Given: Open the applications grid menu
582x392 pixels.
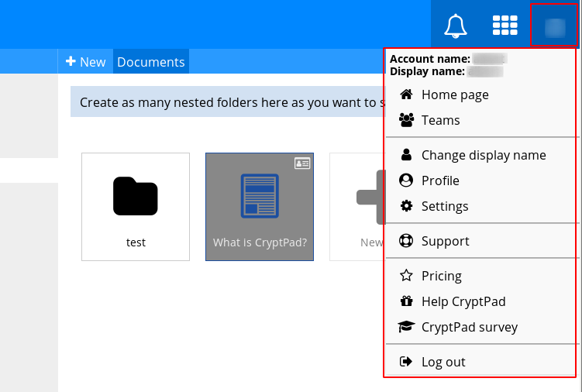Looking at the screenshot, I should point(505,26).
